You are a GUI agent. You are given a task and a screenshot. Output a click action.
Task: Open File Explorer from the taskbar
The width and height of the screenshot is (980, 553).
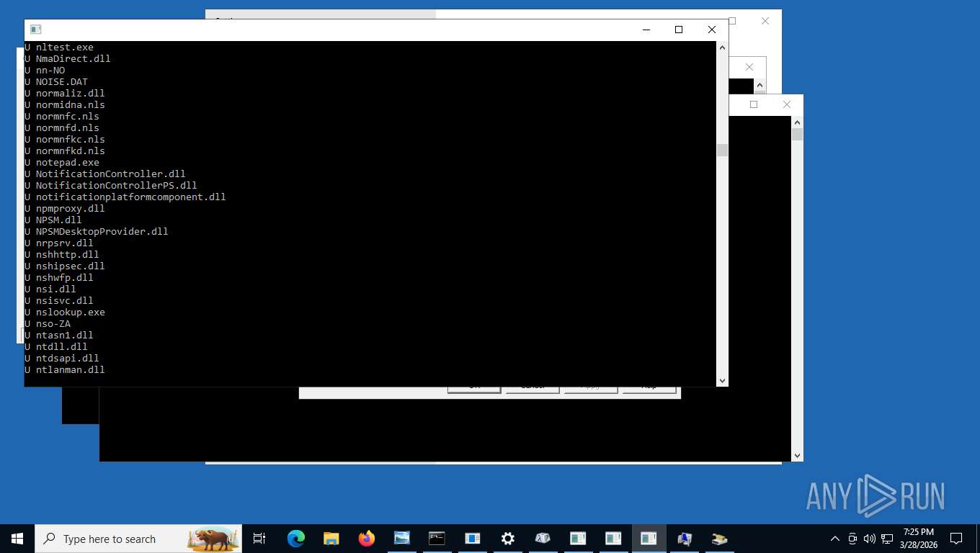click(x=331, y=539)
